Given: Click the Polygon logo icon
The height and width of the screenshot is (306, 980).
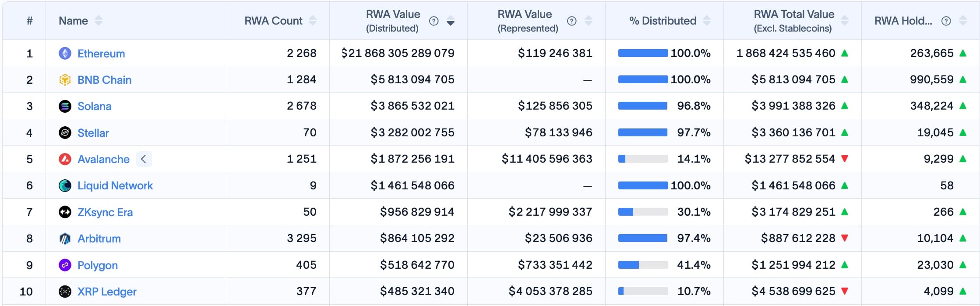Looking at the screenshot, I should coord(65,265).
